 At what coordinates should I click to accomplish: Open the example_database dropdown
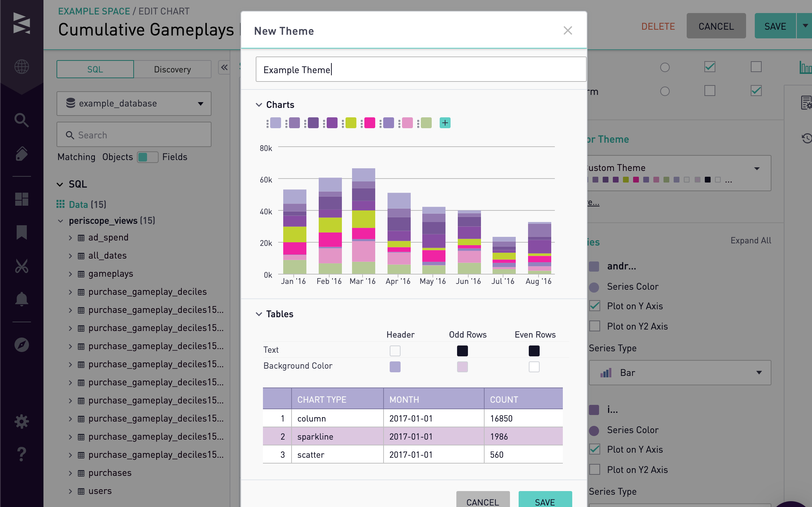tap(134, 104)
